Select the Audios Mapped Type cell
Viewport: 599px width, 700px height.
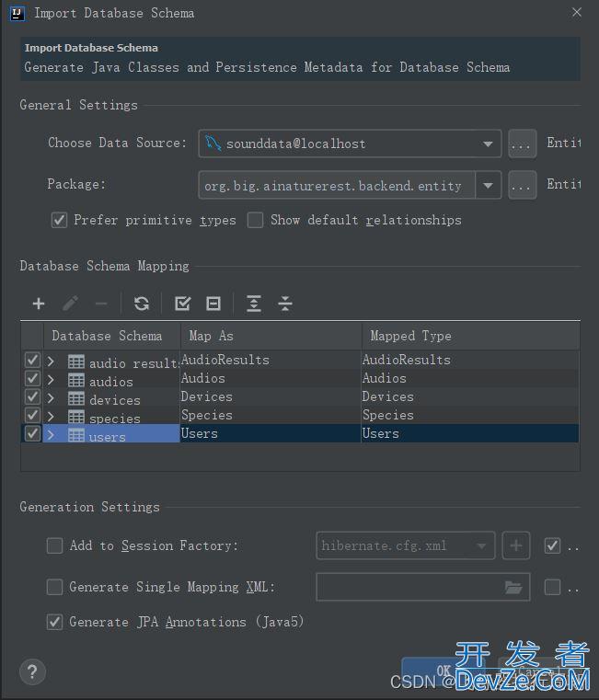click(x=470, y=378)
